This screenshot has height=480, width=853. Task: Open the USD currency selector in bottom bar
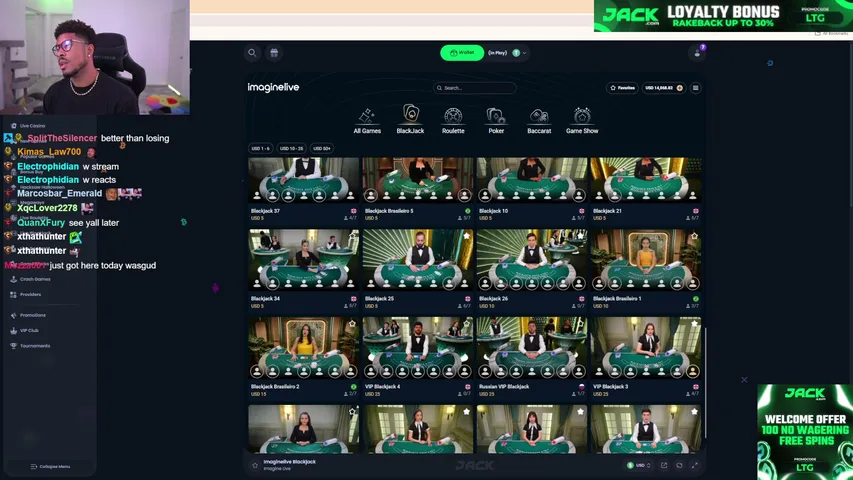coord(639,465)
